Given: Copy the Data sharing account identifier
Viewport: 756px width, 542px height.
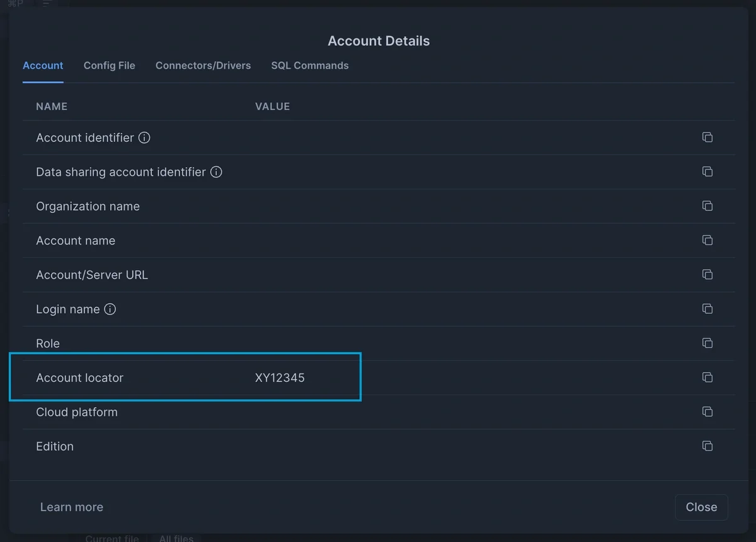Looking at the screenshot, I should pyautogui.click(x=707, y=171).
